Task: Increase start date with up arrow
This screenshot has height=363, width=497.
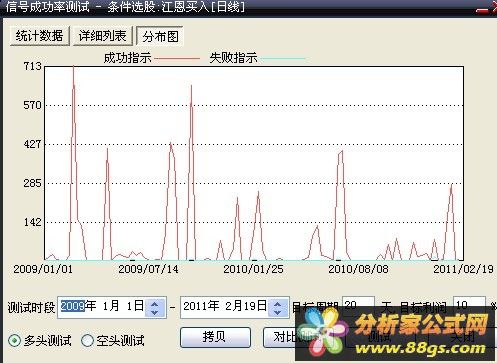Action: pyautogui.click(x=154, y=303)
